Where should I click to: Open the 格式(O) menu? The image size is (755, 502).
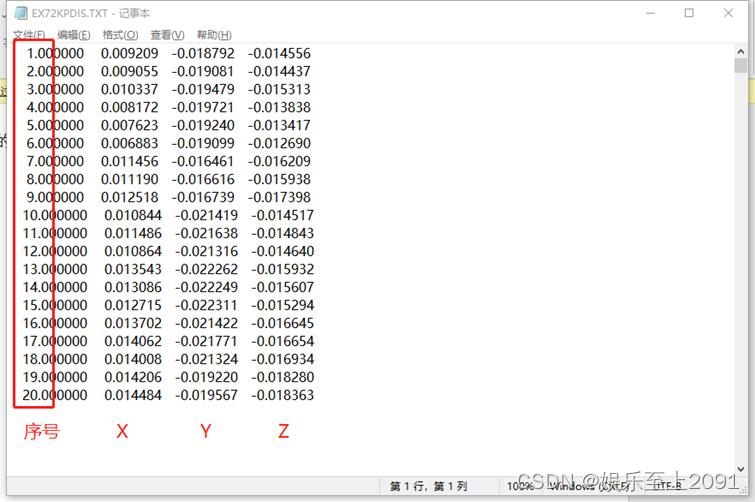pyautogui.click(x=120, y=35)
